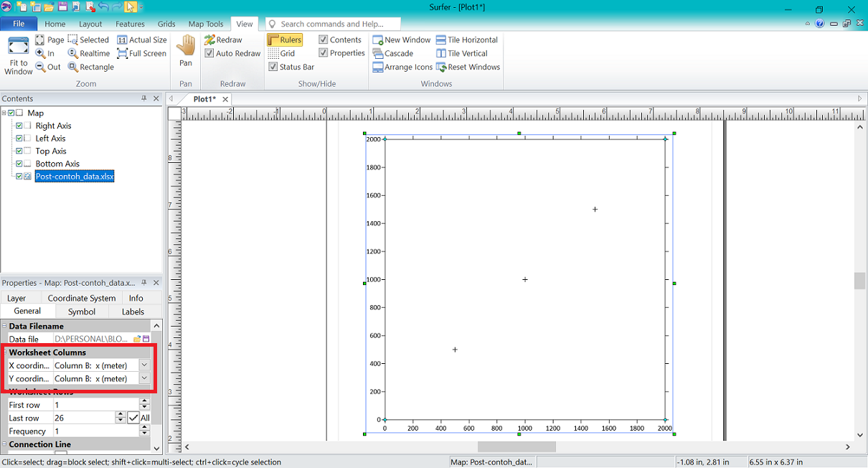868x468 pixels.
Task: Activate the Pan hand tool
Action: 186,46
